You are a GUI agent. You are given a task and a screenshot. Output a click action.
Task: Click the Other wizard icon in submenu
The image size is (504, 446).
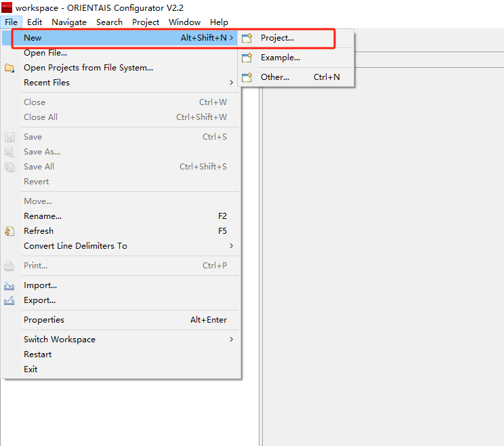[247, 77]
